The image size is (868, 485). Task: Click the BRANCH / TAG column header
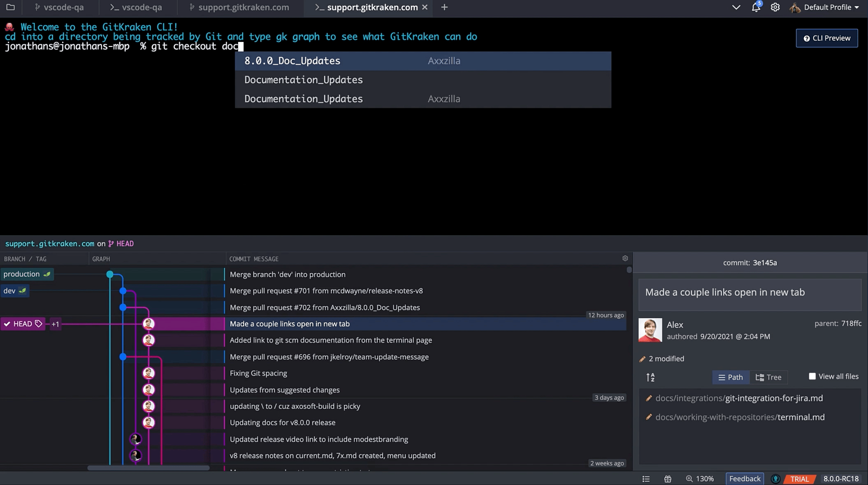tap(25, 259)
